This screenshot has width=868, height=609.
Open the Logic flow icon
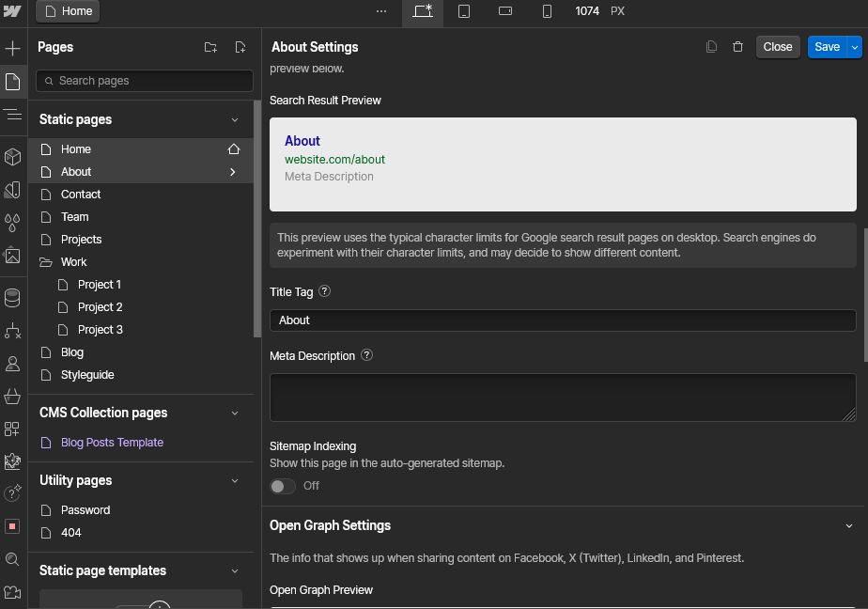coord(12,331)
